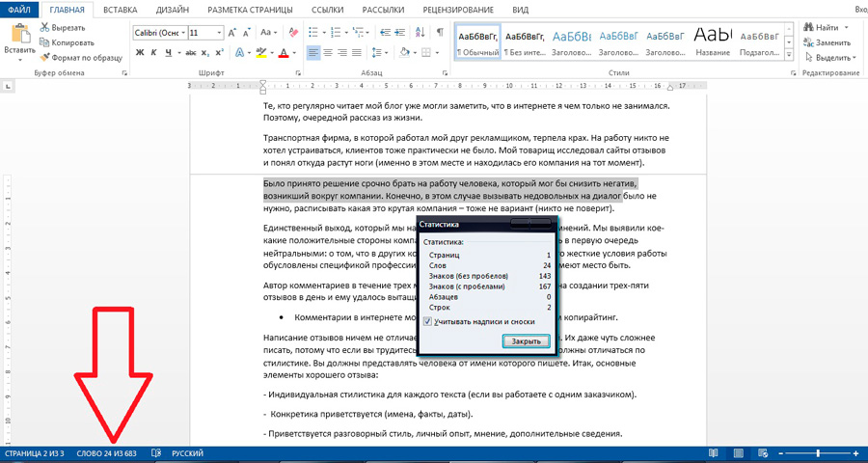Image resolution: width=868 pixels, height=463 pixels.
Task: Center align the text
Action: (x=328, y=53)
